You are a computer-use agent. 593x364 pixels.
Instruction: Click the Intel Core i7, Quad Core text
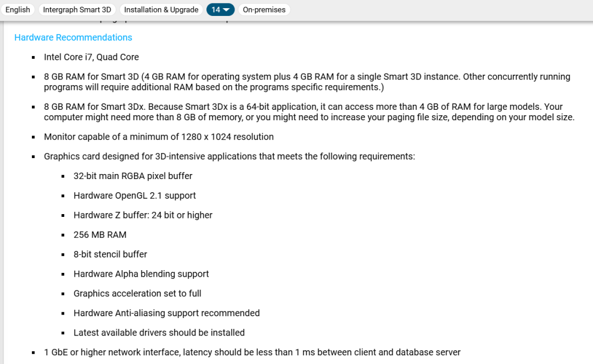(x=91, y=57)
